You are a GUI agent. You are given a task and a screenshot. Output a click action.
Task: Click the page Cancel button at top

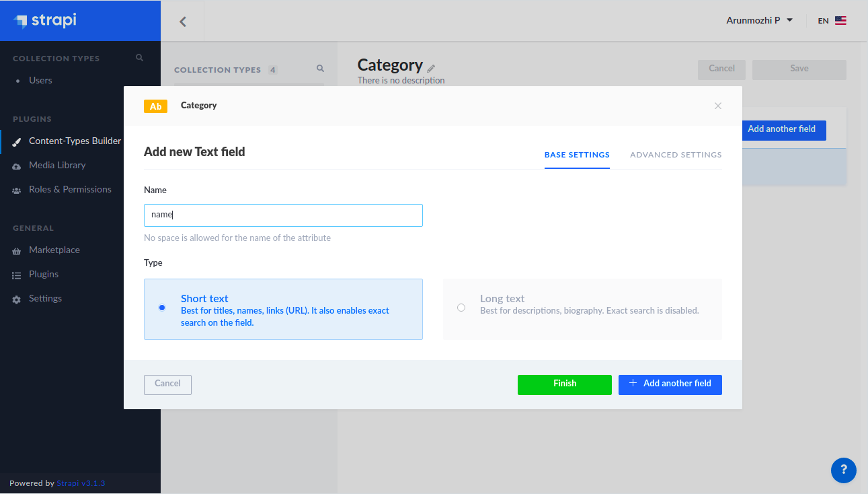721,69
